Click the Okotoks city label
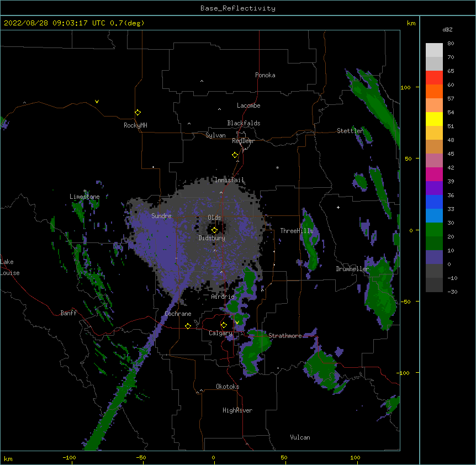The width and height of the screenshot is (476, 465). click(x=228, y=387)
